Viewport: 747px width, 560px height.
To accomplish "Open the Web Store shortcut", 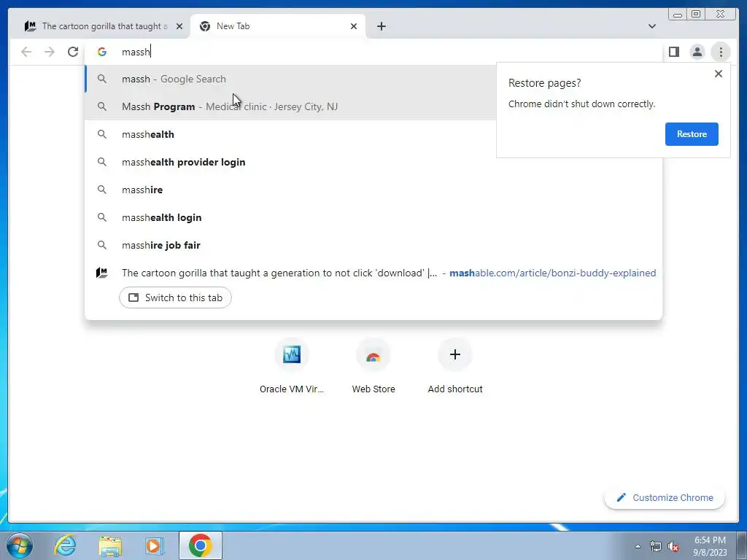I will 373,366.
